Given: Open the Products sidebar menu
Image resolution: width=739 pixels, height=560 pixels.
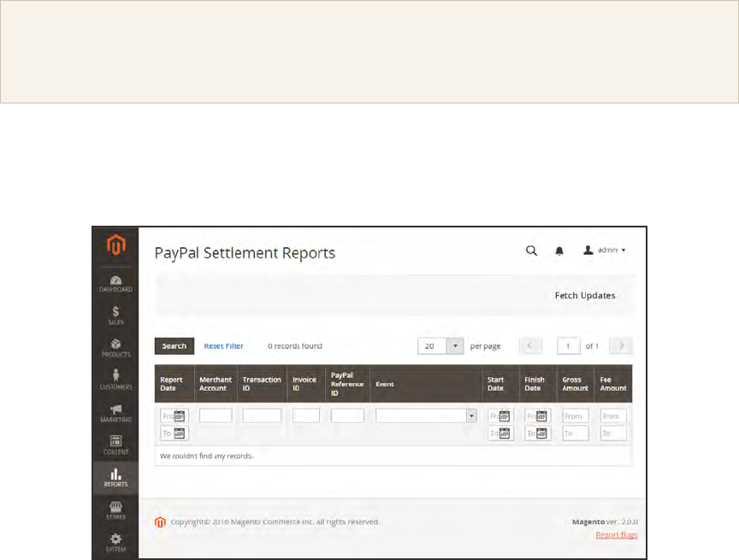Looking at the screenshot, I should tap(115, 348).
